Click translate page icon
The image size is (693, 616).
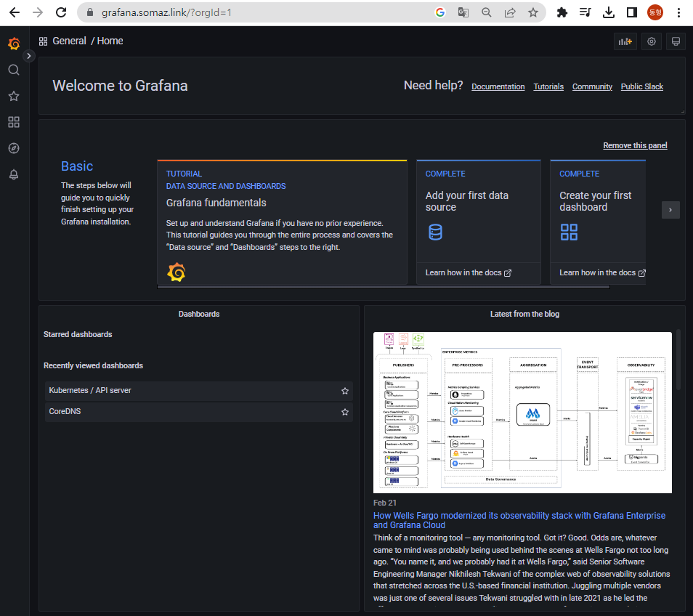coord(463,12)
